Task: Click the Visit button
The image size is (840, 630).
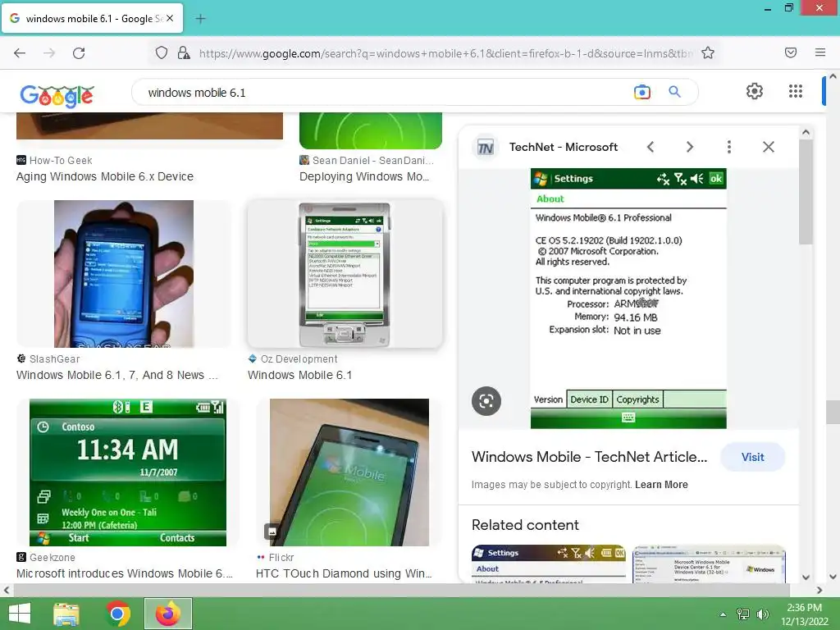Action: pyautogui.click(x=753, y=457)
